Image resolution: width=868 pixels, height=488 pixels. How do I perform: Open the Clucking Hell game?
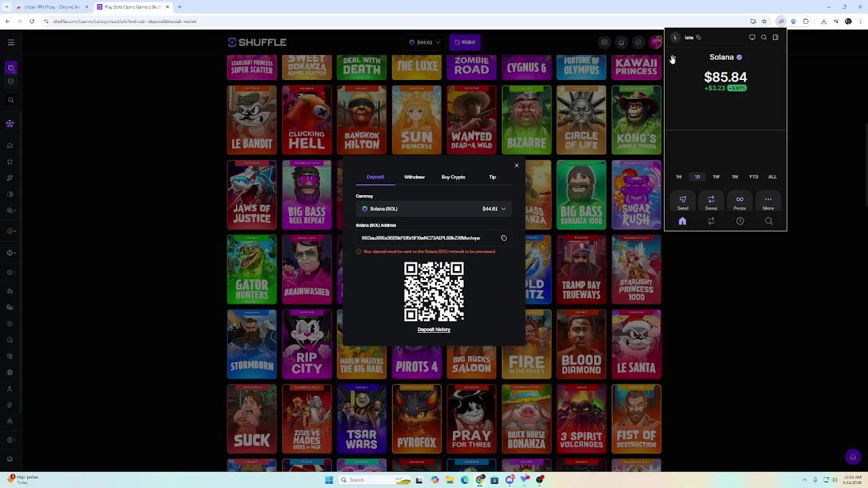pos(307,121)
